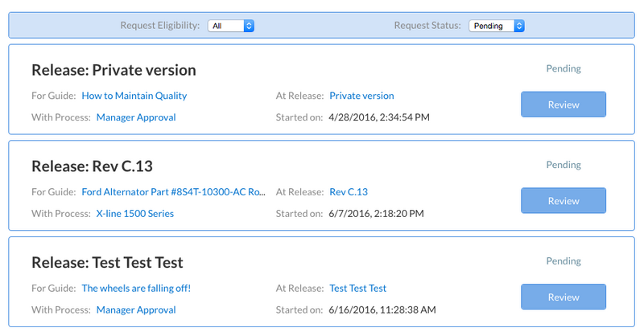Click Review for the Rev C.13 release
Image resolution: width=644 pixels, height=332 pixels.
pyautogui.click(x=563, y=201)
